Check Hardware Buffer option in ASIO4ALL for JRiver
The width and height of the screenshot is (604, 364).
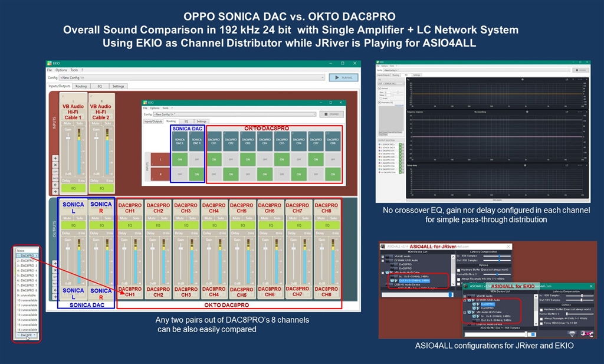coord(458,270)
